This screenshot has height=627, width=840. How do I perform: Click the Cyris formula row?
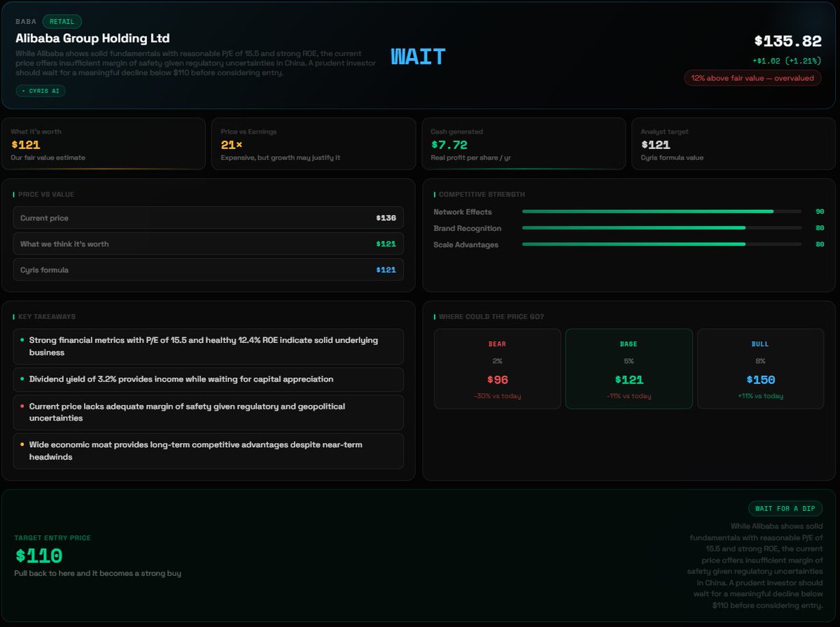pos(209,269)
